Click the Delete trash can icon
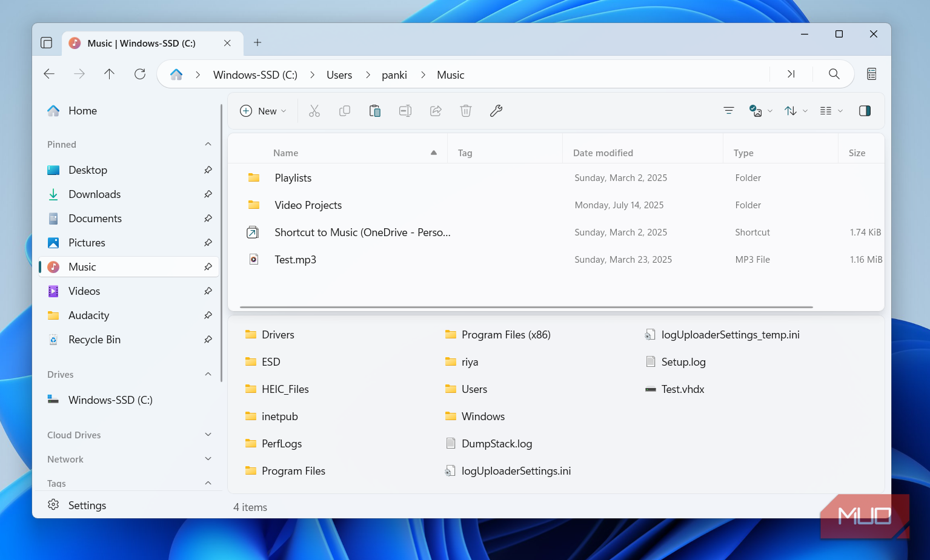Viewport: 930px width, 560px height. pyautogui.click(x=466, y=111)
